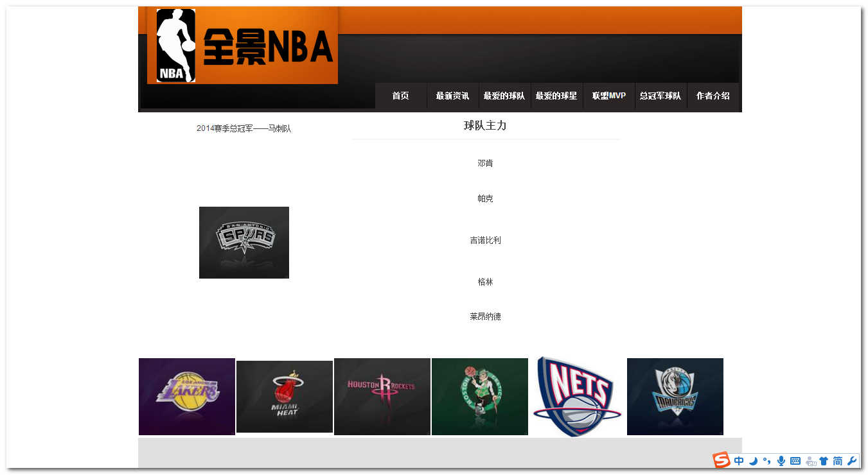
Task: Click the player name 格林
Action: point(485,282)
